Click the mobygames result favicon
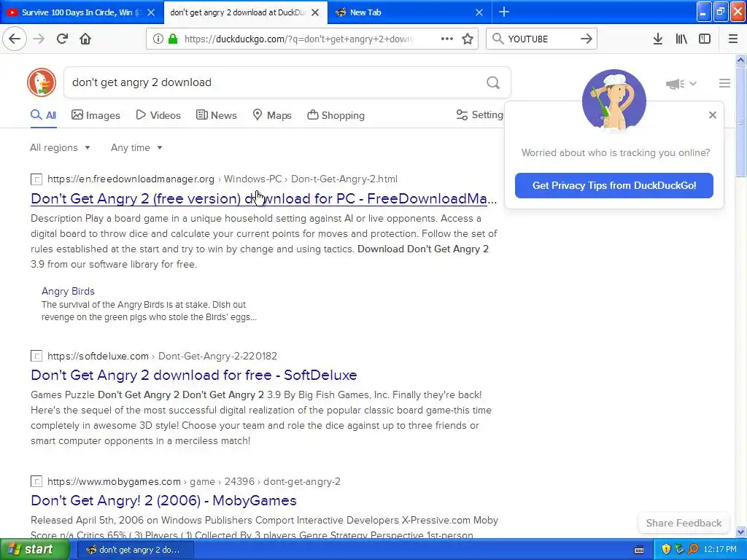 (x=36, y=481)
